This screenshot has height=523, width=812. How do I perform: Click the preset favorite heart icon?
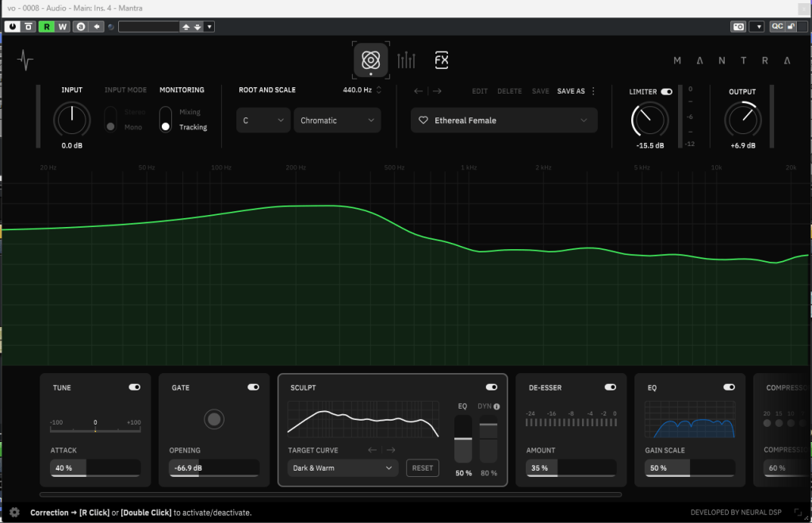[x=423, y=121]
